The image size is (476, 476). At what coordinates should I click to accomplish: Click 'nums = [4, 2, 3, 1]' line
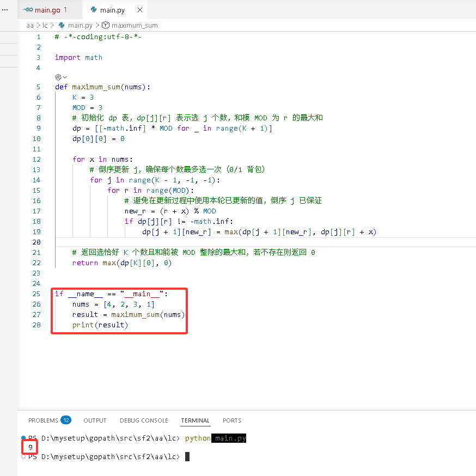pos(113,304)
